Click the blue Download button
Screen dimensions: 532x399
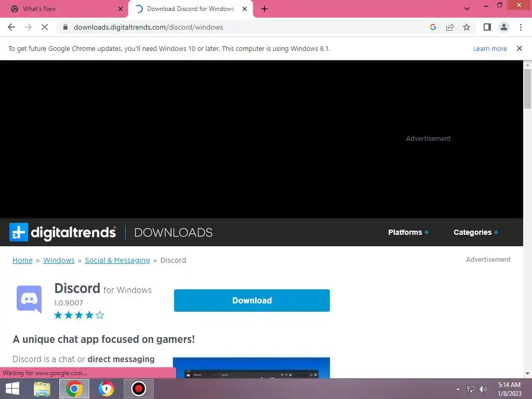(252, 300)
